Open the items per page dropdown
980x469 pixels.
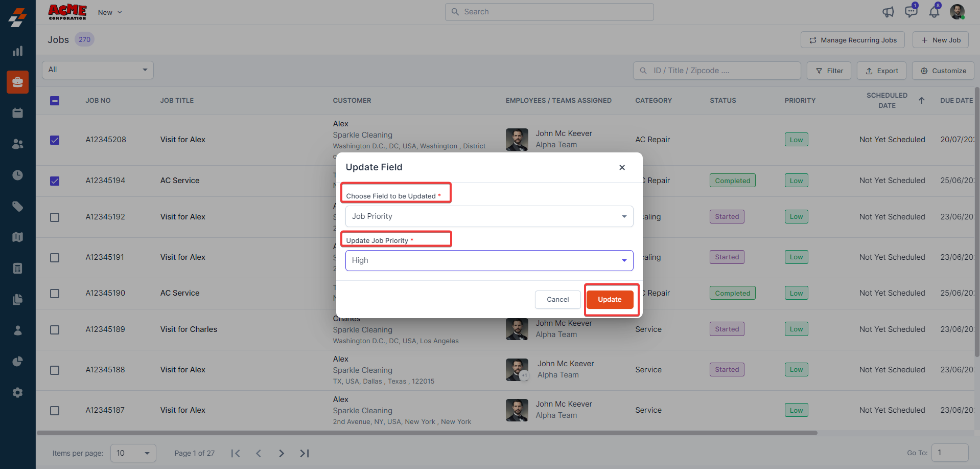[133, 453]
